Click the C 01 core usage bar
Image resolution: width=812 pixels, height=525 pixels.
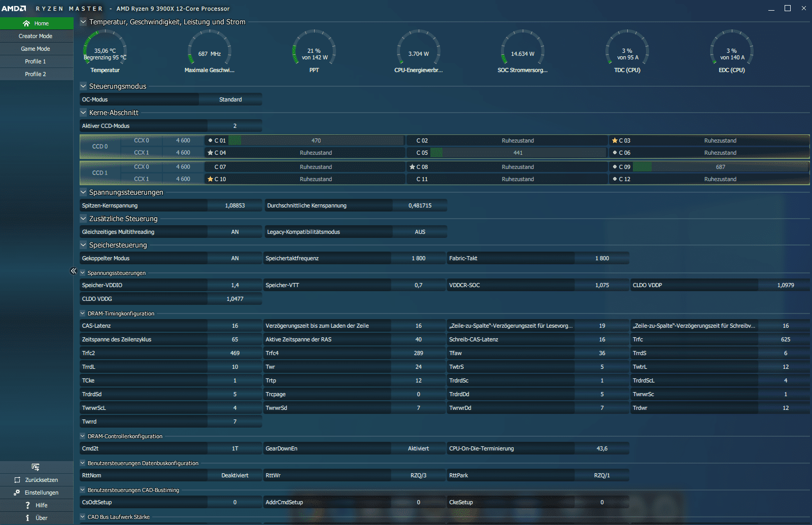[x=316, y=141]
